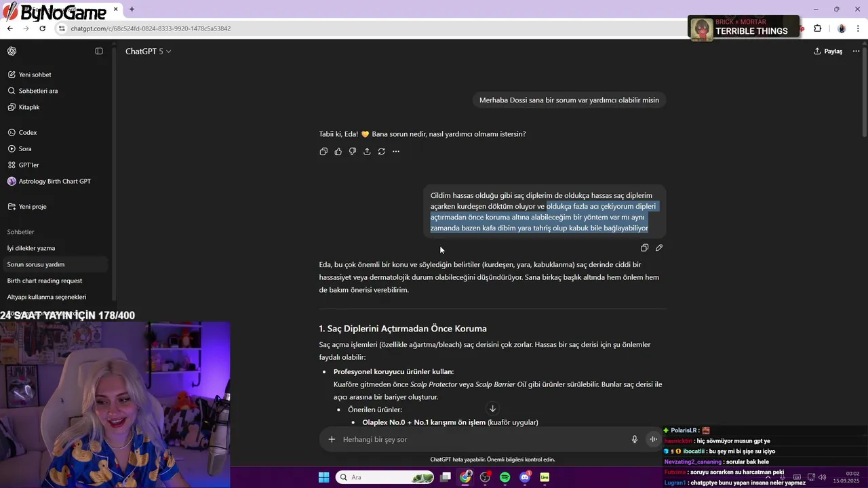The image size is (868, 488).
Task: Regenerate the first assistant reply
Action: (381, 151)
